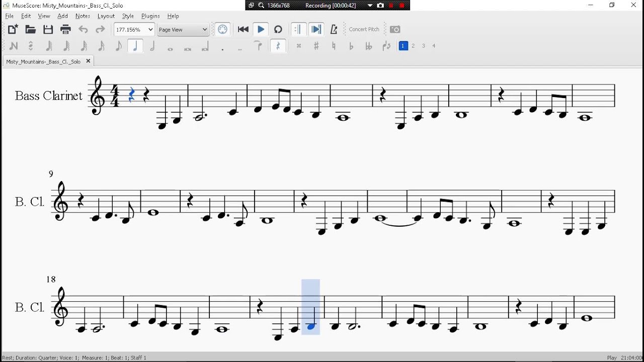Activate image capture camera icon
This screenshot has width=644, height=362.
395,30
